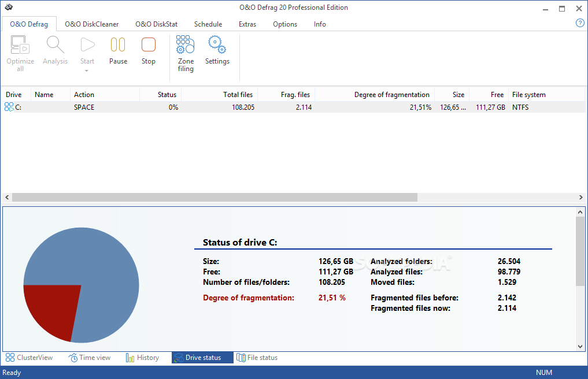Open the O&O DiskStat tab

[x=156, y=24]
